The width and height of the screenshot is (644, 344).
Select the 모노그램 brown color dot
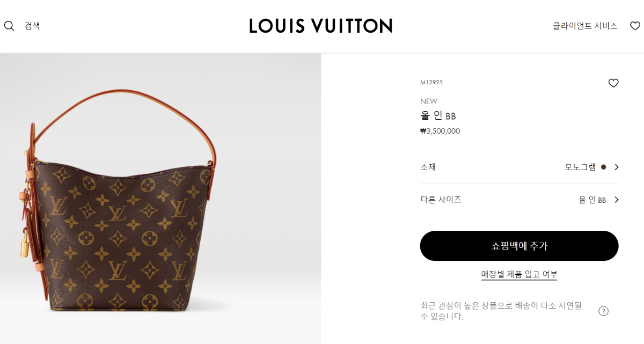603,167
